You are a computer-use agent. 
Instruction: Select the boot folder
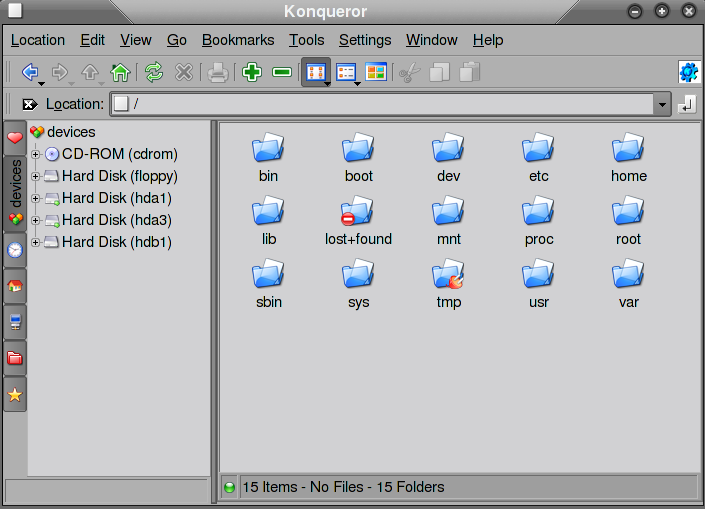(x=359, y=157)
